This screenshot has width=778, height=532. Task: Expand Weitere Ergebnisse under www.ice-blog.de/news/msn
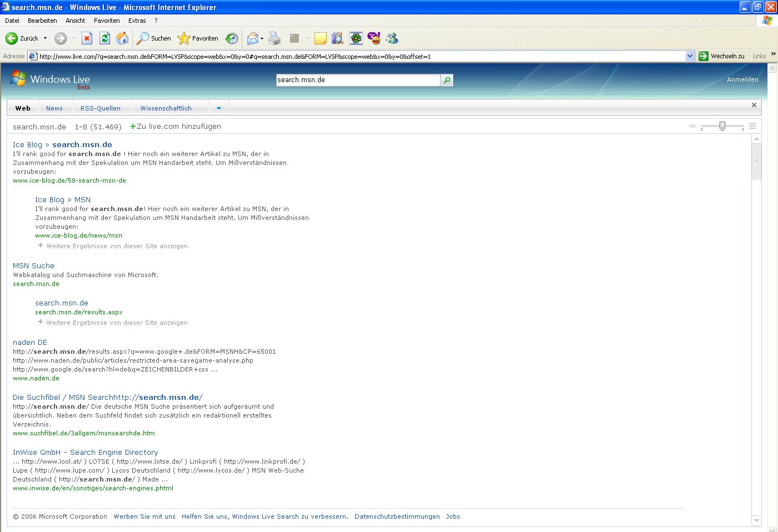point(113,246)
